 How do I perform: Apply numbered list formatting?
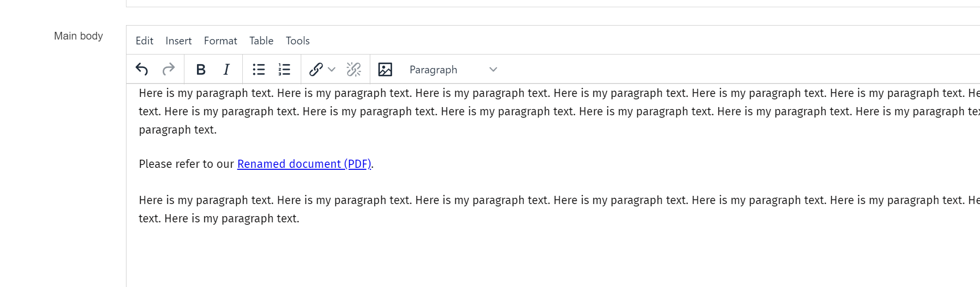pos(284,69)
